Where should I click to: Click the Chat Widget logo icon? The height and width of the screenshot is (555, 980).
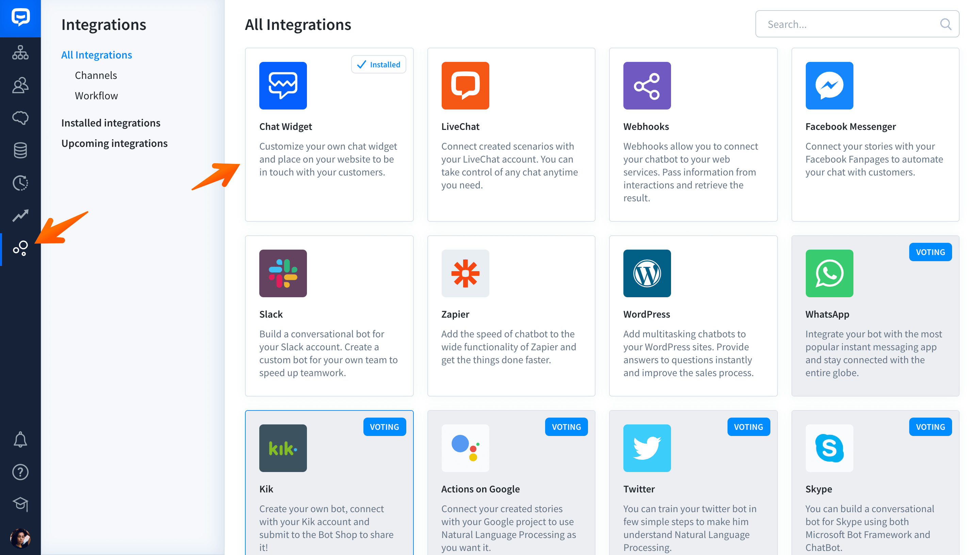283,86
